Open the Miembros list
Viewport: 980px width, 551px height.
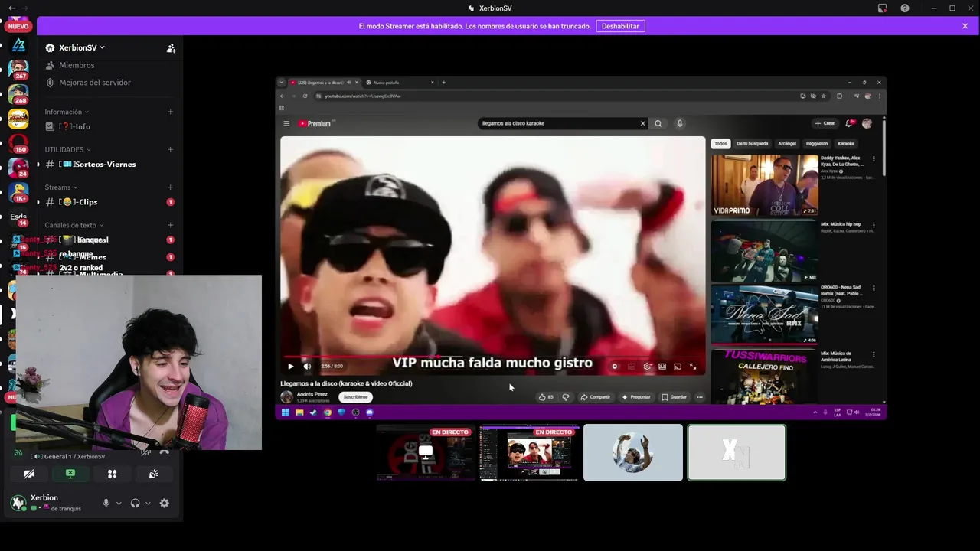pos(77,65)
